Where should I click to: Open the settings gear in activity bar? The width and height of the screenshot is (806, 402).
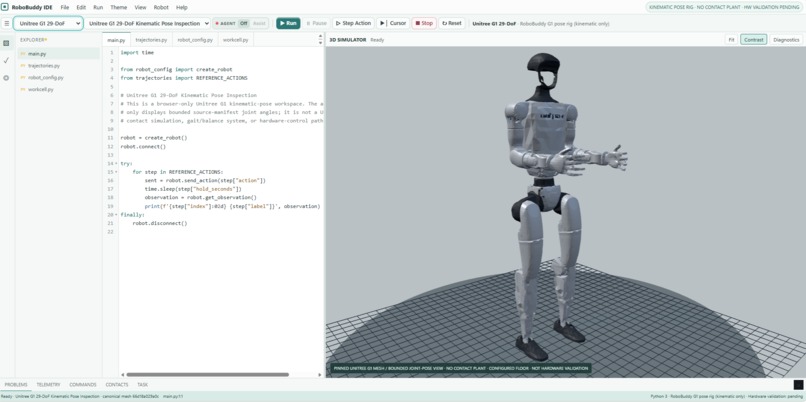[6, 78]
